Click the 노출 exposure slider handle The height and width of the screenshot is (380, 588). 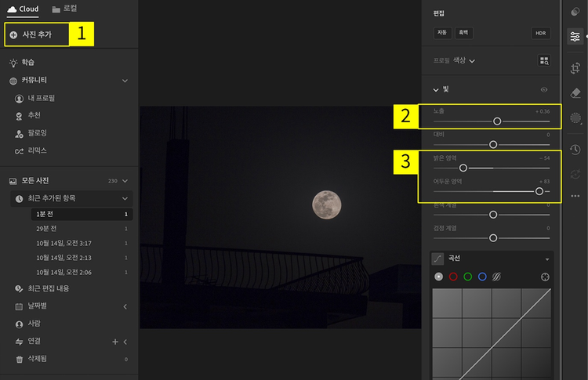(497, 121)
